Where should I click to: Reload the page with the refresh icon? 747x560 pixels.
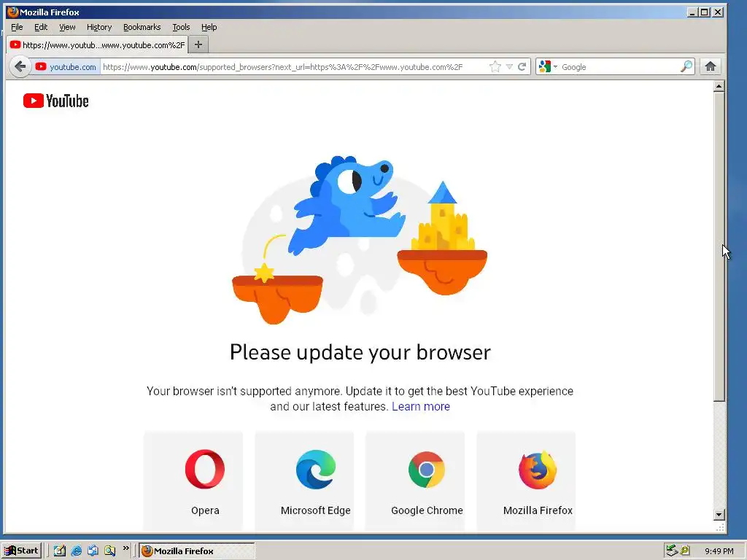(522, 66)
